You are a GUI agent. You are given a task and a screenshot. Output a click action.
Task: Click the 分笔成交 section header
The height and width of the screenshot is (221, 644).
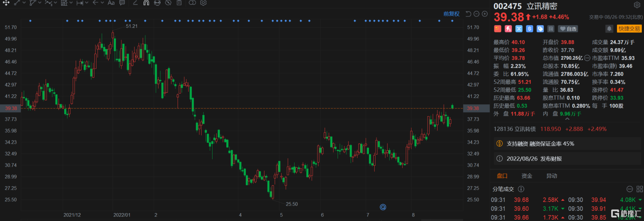[503, 189]
